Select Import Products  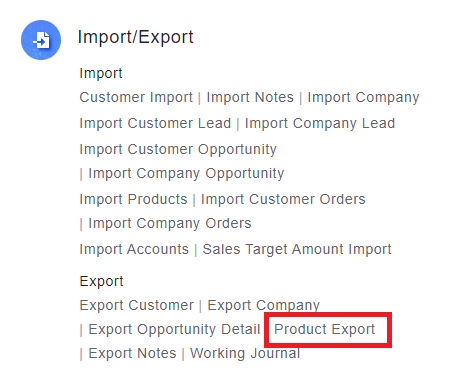point(133,199)
